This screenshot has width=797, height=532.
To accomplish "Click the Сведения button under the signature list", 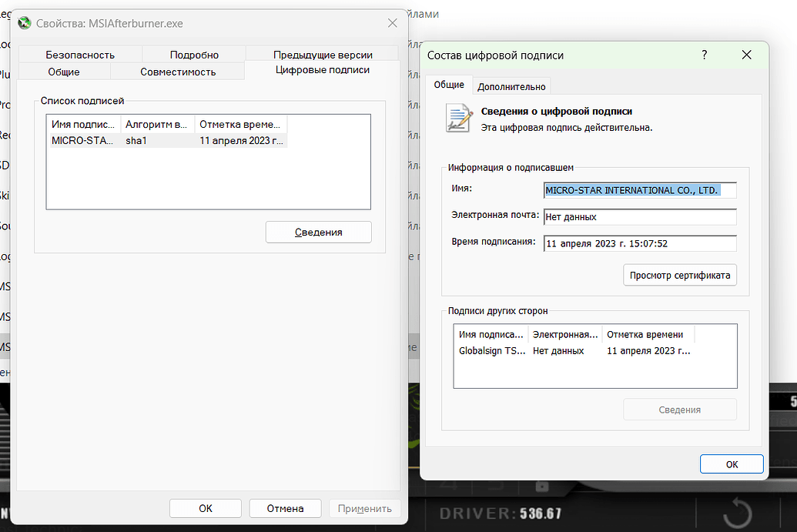I will [318, 232].
